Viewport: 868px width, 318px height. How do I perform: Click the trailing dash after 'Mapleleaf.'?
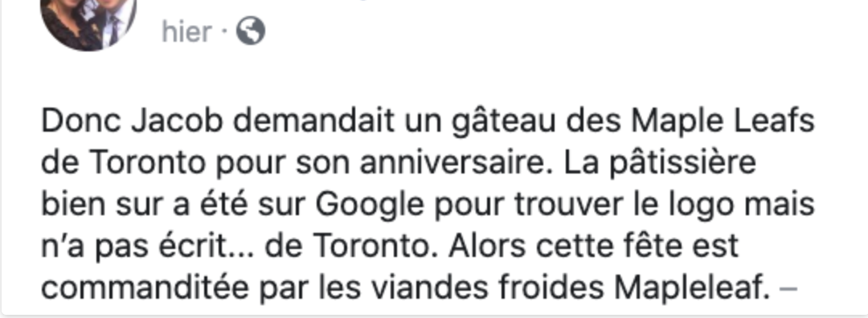pyautogui.click(x=787, y=288)
